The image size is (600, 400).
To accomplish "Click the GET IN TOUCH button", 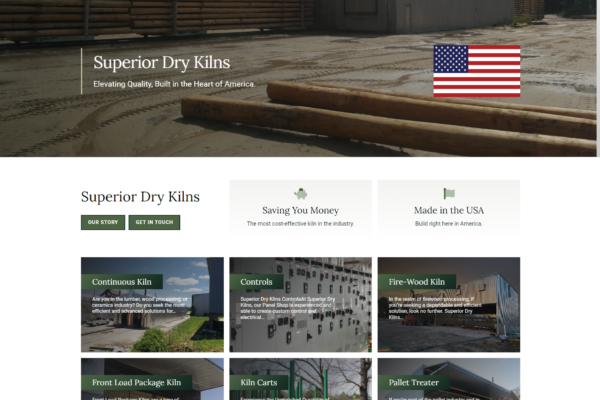I will 154,222.
